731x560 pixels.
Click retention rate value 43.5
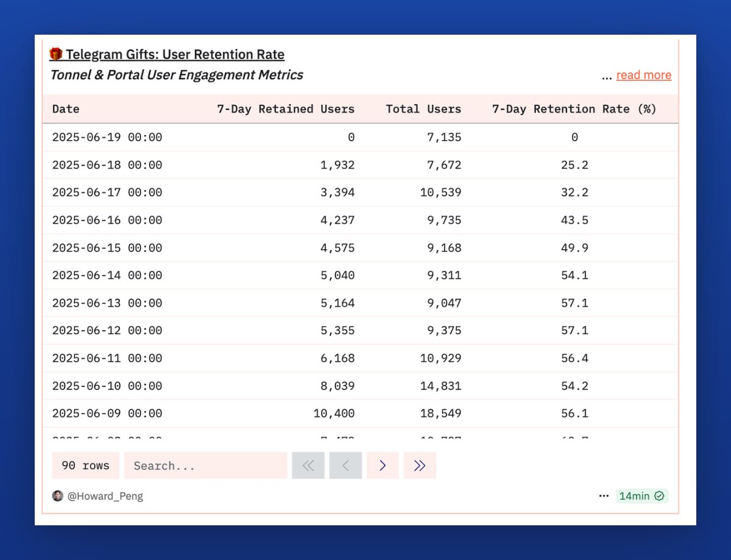tap(574, 220)
